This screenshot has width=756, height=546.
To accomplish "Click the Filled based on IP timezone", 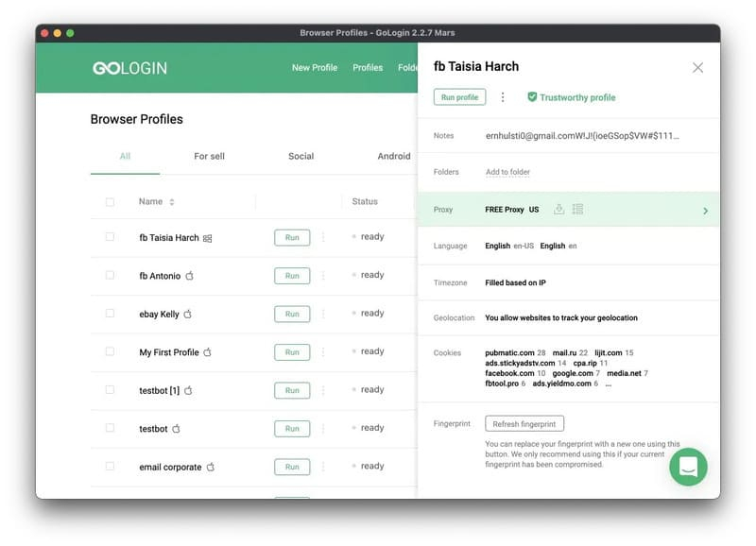I will tap(515, 282).
